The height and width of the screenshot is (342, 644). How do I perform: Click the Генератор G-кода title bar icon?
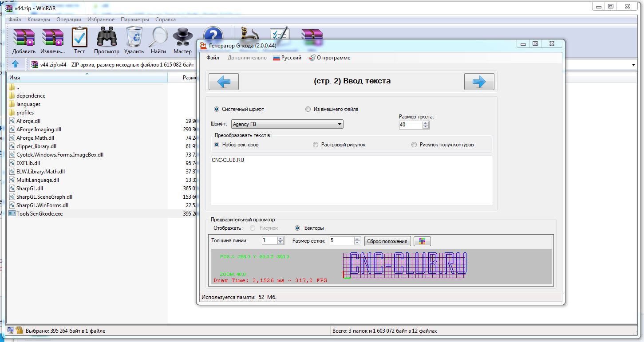203,45
